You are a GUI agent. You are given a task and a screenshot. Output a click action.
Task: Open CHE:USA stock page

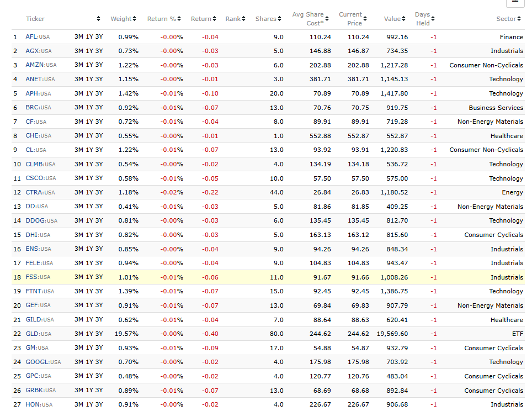(38, 135)
